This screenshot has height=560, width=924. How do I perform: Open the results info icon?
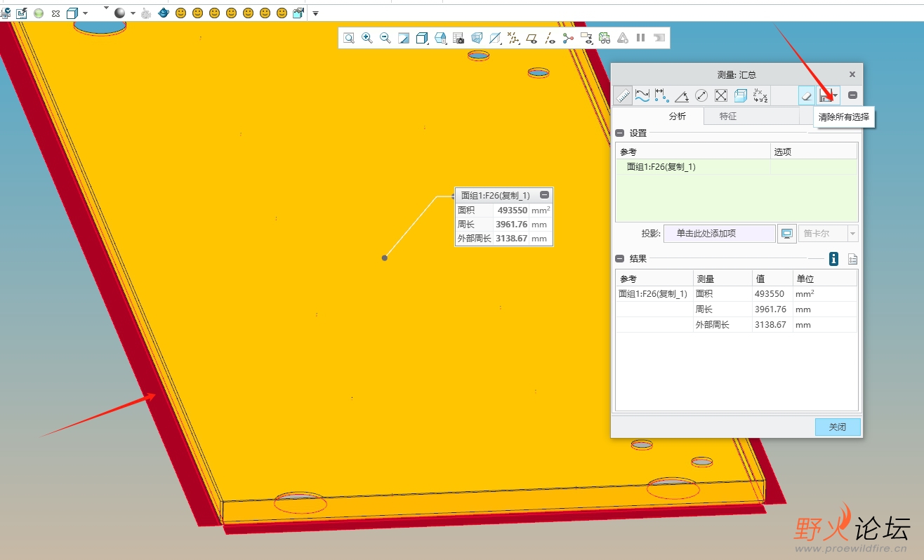click(834, 259)
